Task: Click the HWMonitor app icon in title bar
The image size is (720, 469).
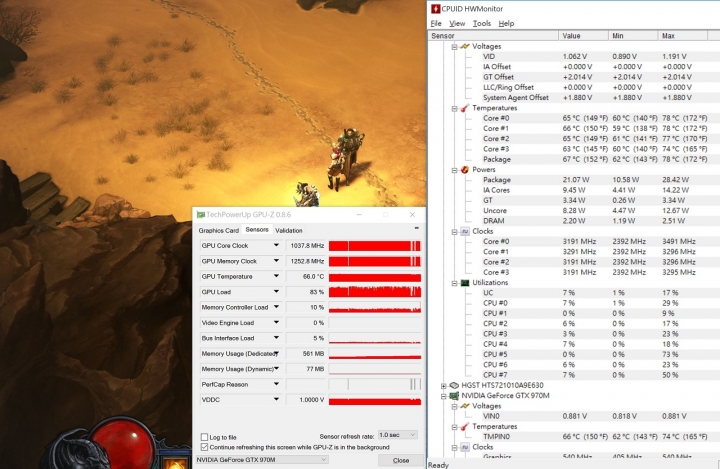Action: (435, 8)
